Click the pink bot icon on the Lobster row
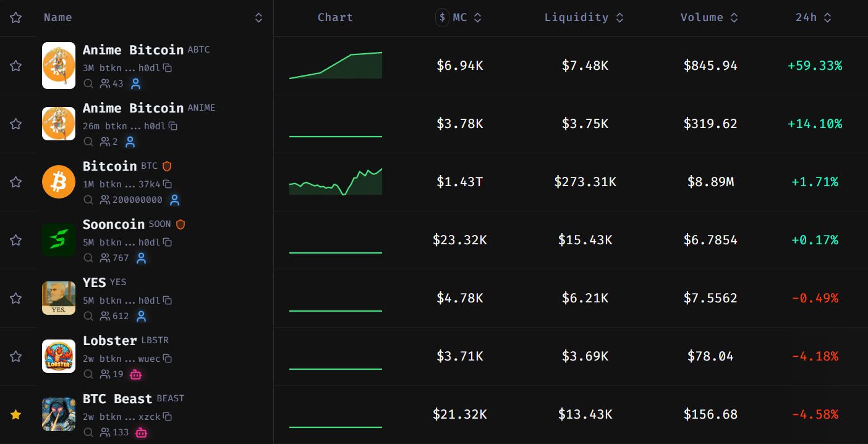This screenshot has width=868, height=444. (135, 374)
